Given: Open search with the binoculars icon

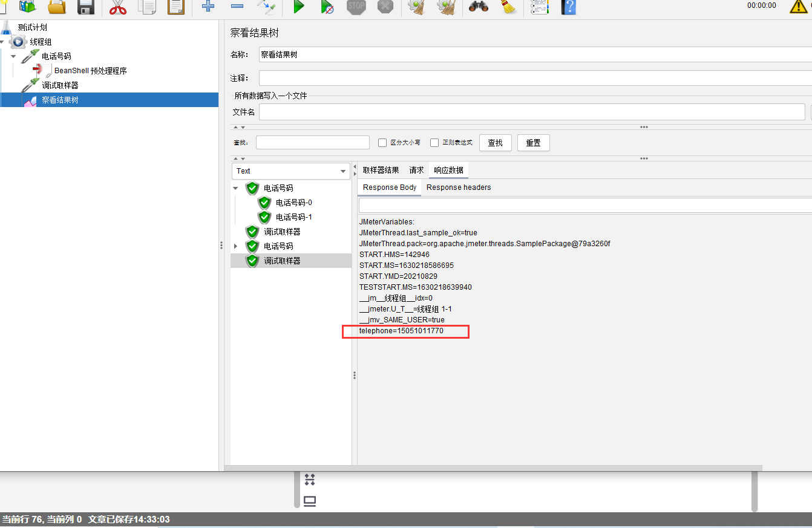Looking at the screenshot, I should [x=479, y=7].
